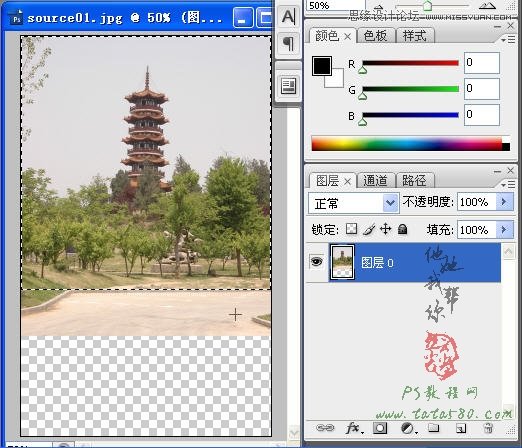Set the R value input field
Image resolution: width=522 pixels, height=448 pixels.
481,63
